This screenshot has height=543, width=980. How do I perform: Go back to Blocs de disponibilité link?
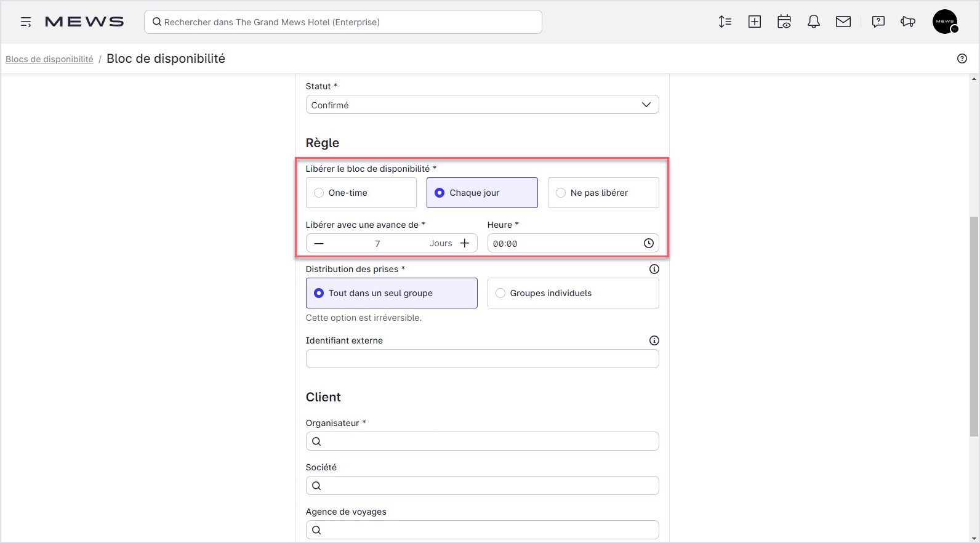point(49,59)
